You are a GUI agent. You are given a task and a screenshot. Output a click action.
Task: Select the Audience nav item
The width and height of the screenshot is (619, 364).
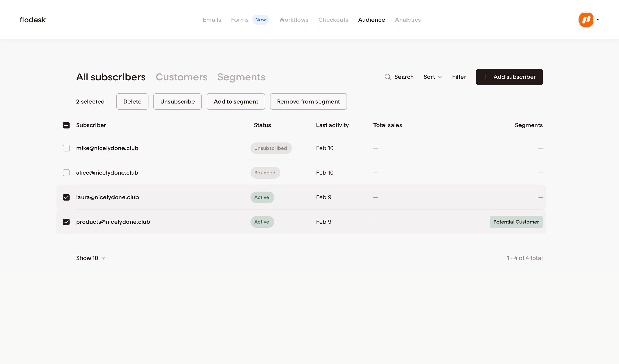coord(371,20)
